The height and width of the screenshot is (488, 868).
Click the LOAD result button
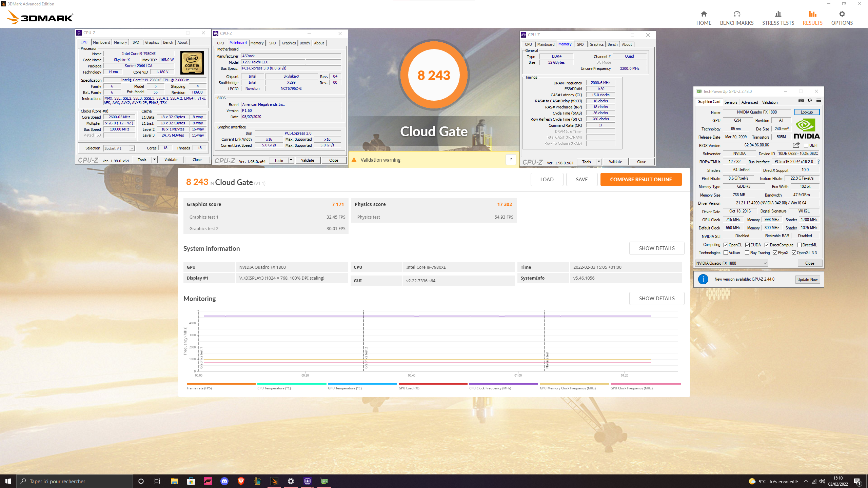547,180
